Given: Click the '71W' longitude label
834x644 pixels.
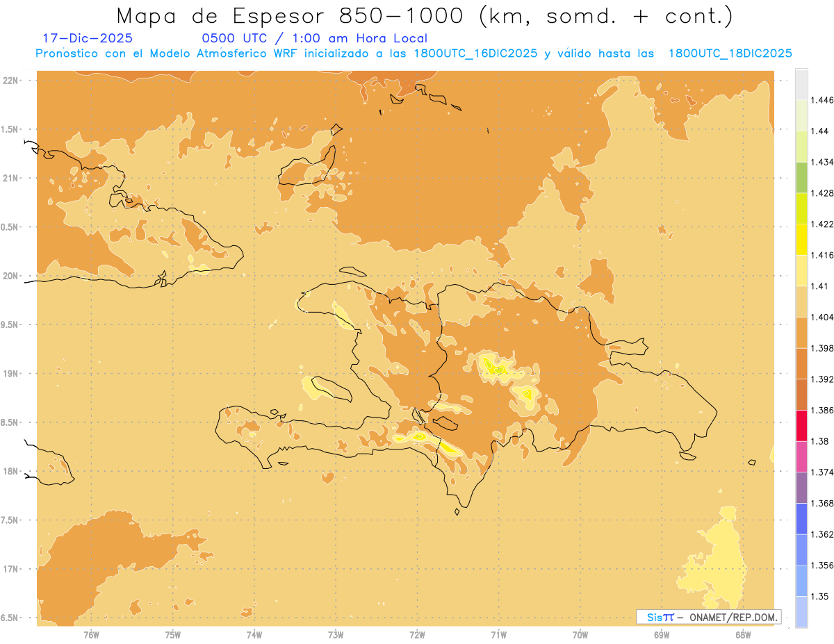Looking at the screenshot, I should click(498, 634).
